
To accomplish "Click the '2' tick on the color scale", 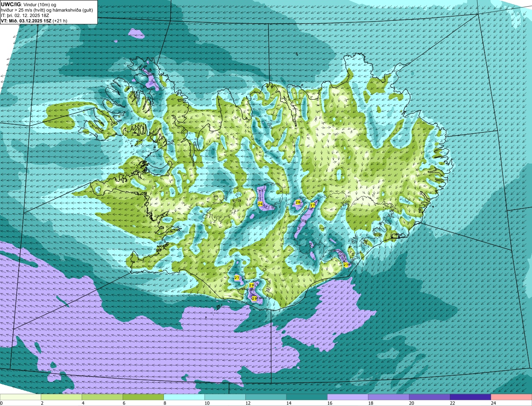I will tap(42, 403).
